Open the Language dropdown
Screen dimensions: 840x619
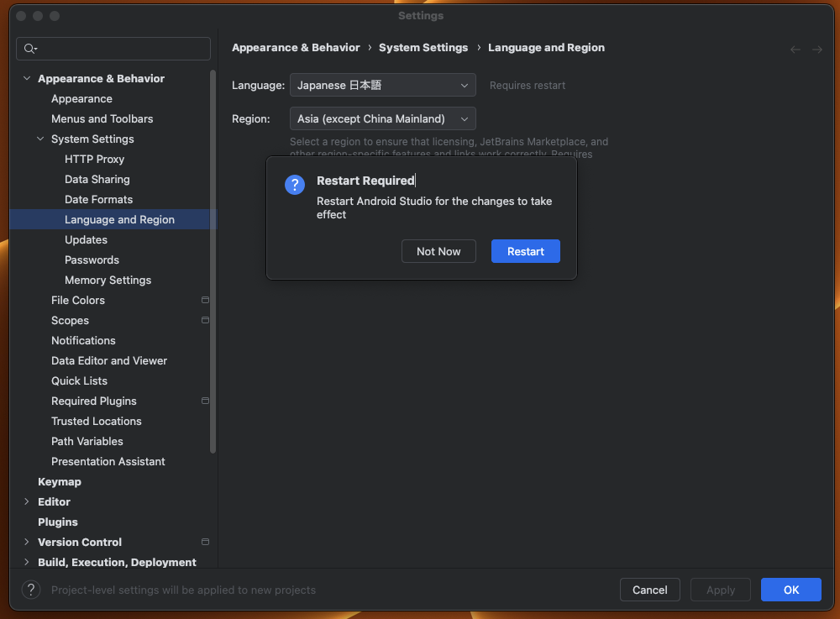pos(382,85)
